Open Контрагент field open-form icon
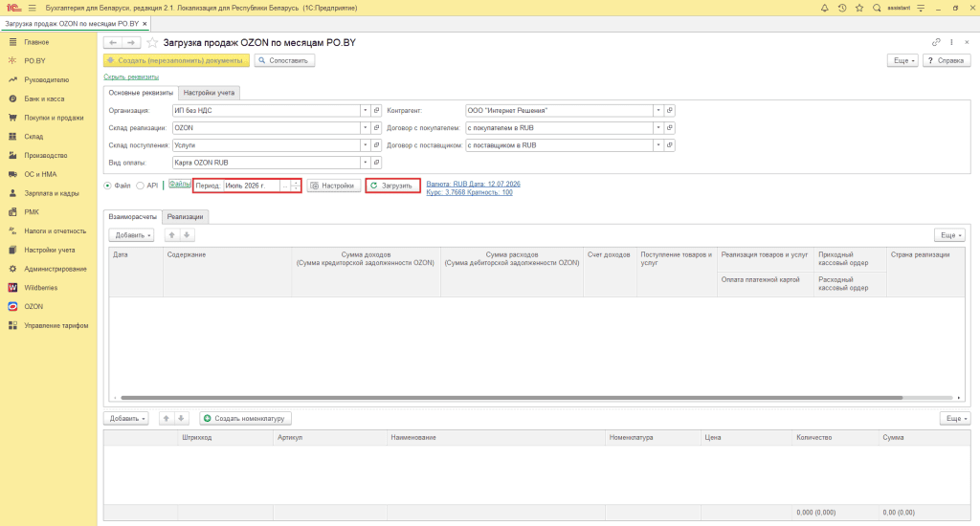The width and height of the screenshot is (980, 526). click(669, 111)
